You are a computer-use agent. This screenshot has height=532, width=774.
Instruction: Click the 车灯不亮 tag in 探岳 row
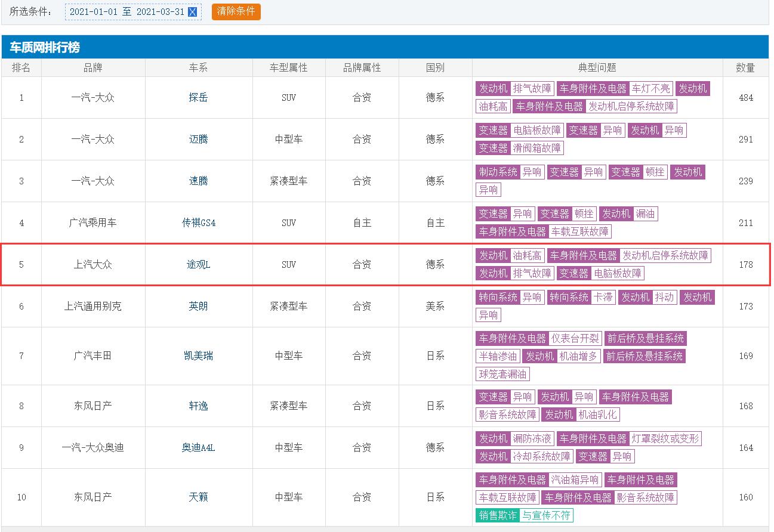(x=651, y=89)
